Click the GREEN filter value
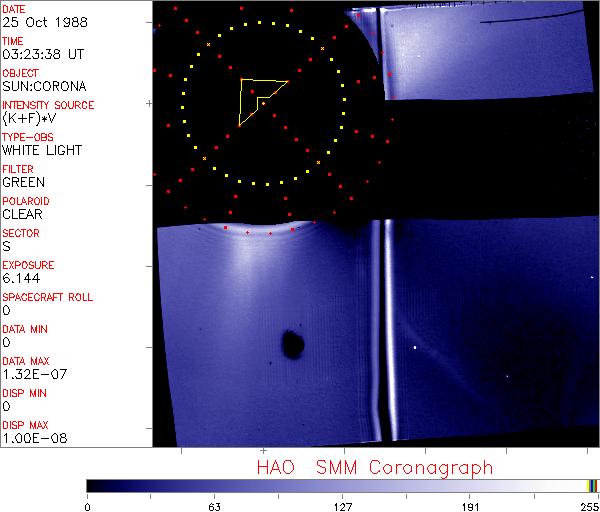Image resolution: width=600 pixels, height=512 pixels. [x=23, y=183]
